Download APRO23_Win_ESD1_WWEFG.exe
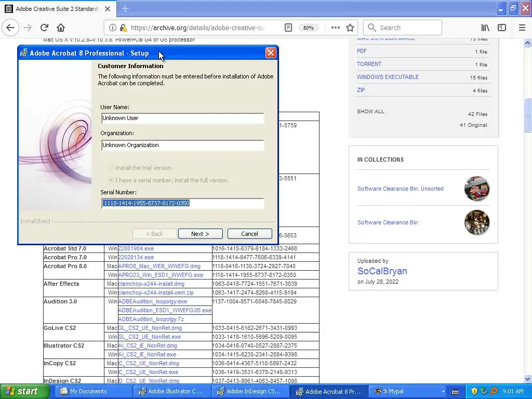 click(x=161, y=275)
